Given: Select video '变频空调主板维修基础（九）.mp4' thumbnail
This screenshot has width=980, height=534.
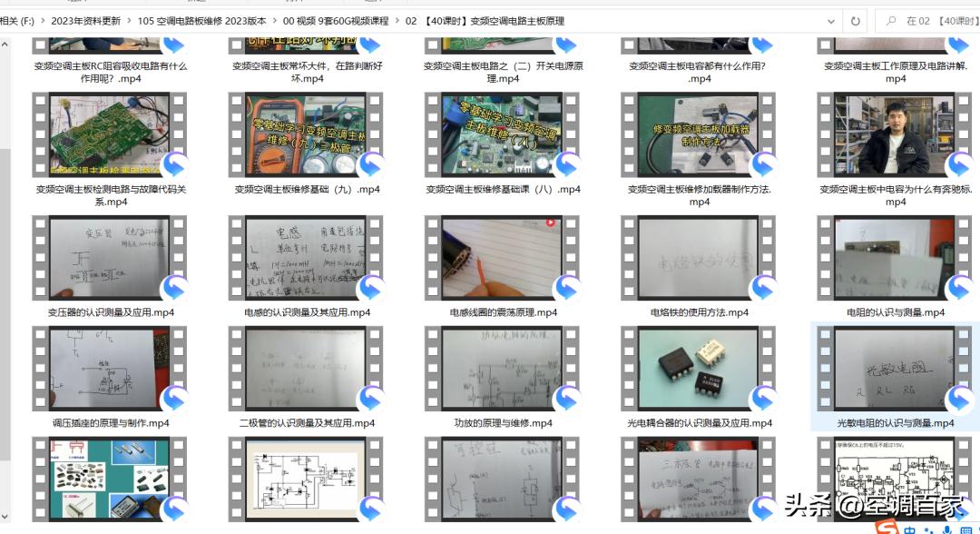Looking at the screenshot, I should pyautogui.click(x=307, y=134).
